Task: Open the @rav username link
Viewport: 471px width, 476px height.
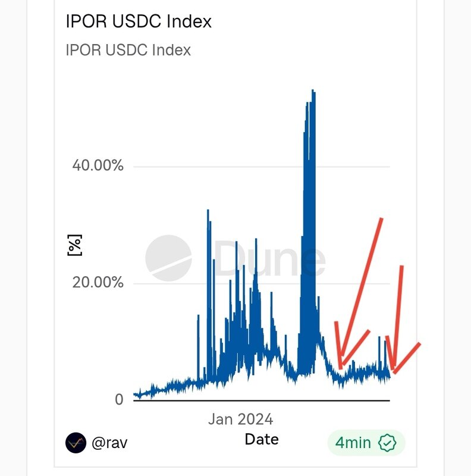Action: (110, 443)
